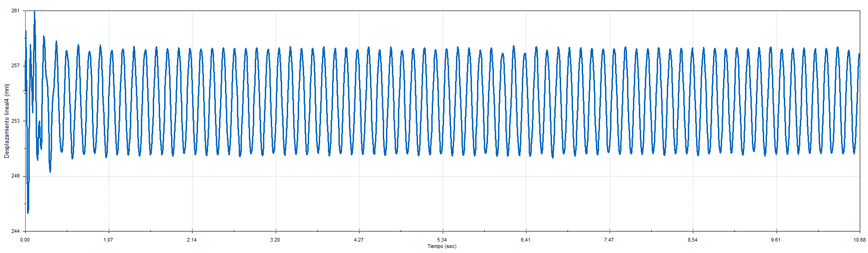Image resolution: width=868 pixels, height=253 pixels.
Task: Click the 4.27 time axis label
Action: tap(359, 240)
